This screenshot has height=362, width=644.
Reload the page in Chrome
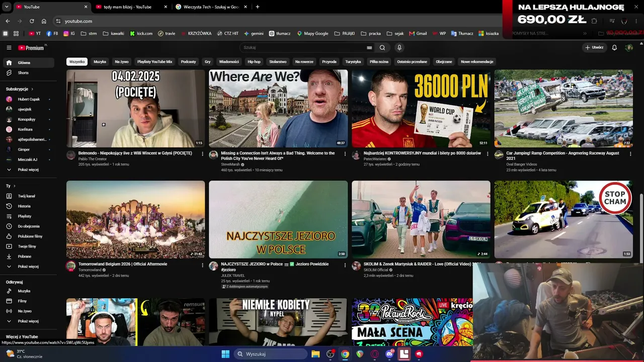coord(32,21)
